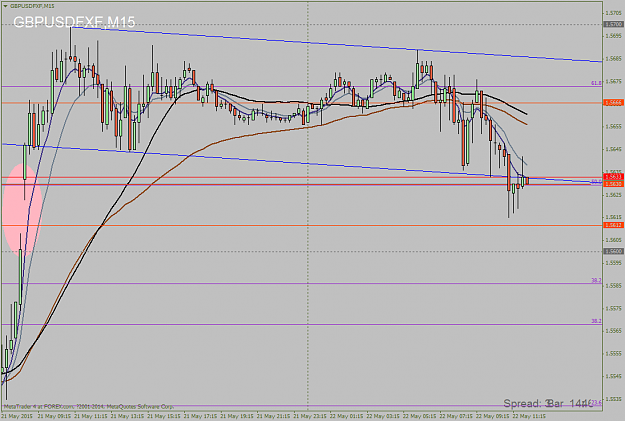Click the 1.5565 price scale label
Image resolution: width=625 pixels, height=421 pixels.
click(614, 331)
